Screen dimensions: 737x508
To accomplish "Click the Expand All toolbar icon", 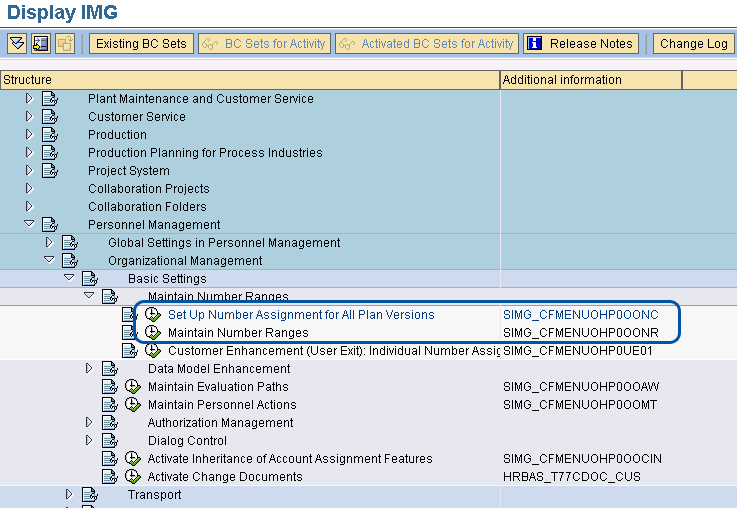I will pyautogui.click(x=17, y=44).
